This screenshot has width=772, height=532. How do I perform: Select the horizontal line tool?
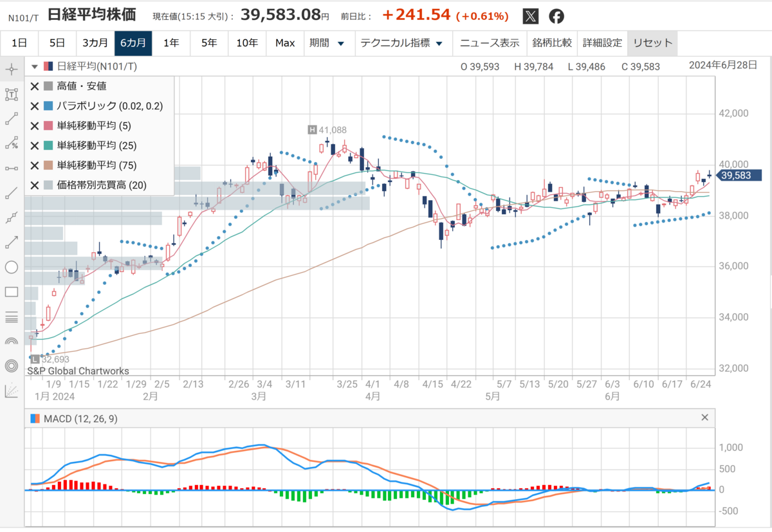coord(11,168)
